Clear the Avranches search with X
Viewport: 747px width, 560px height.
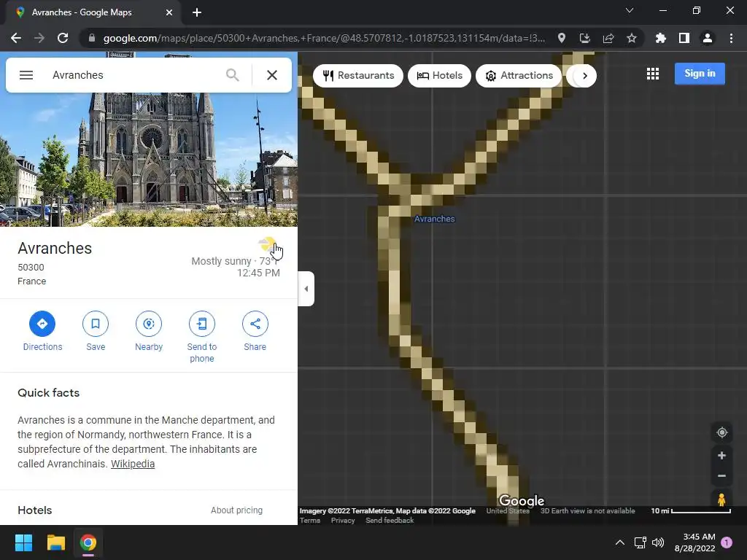272,75
